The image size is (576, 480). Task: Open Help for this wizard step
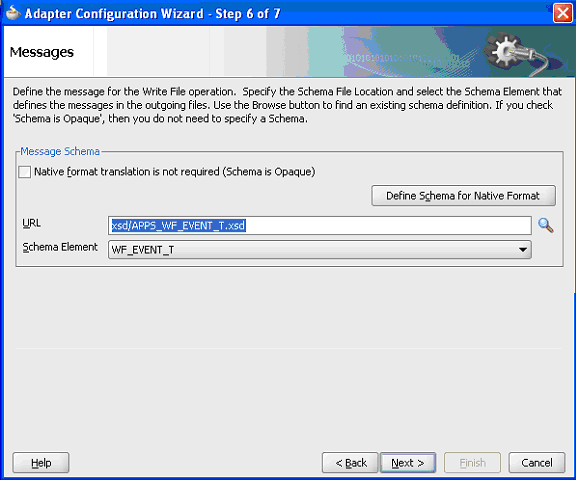41,463
